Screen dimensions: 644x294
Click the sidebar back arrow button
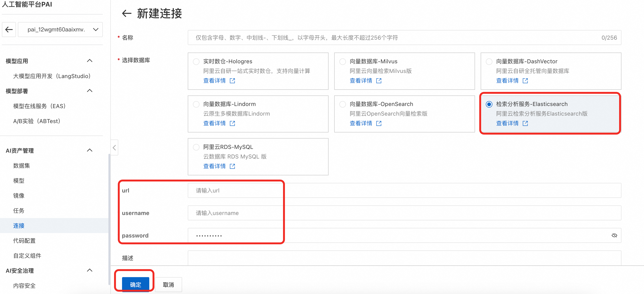pyautogui.click(x=9, y=30)
